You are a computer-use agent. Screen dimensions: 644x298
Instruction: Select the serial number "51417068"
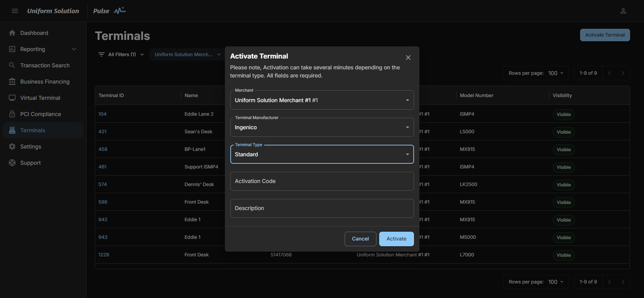click(x=281, y=255)
